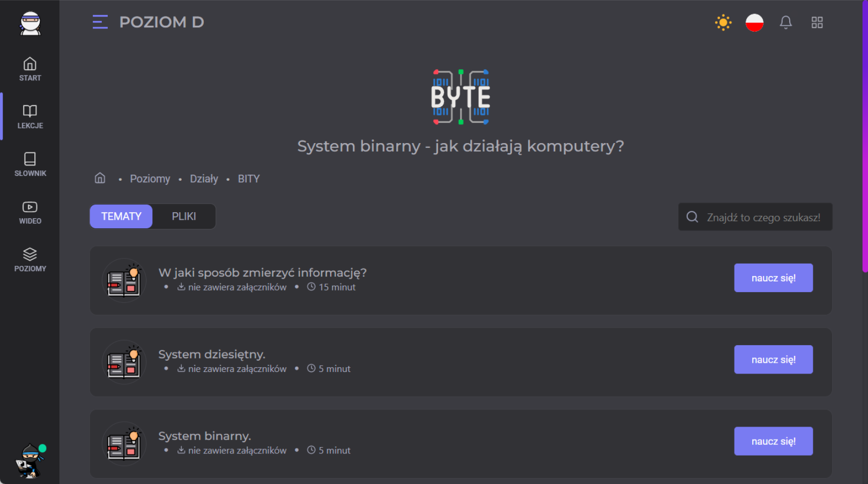Click the ninja profile avatar at bottom left
Viewport: 868px width, 484px height.
[x=30, y=460]
